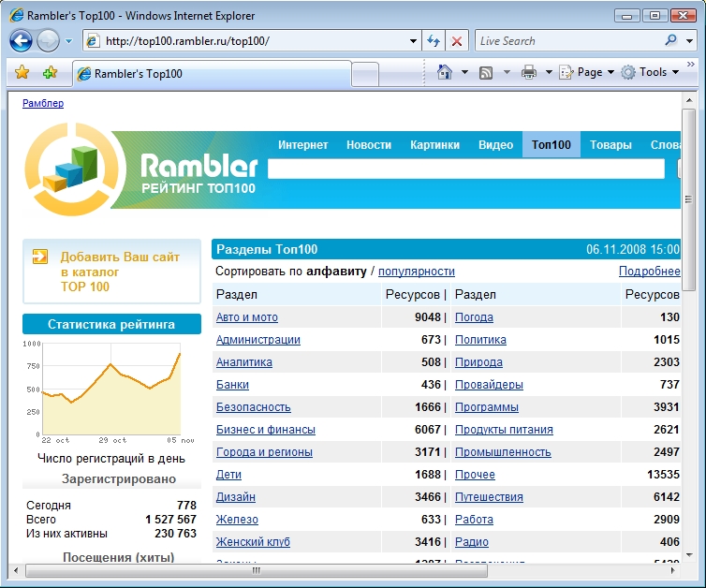Select the Интернет navigation tab
The height and width of the screenshot is (588, 706).
click(x=302, y=144)
